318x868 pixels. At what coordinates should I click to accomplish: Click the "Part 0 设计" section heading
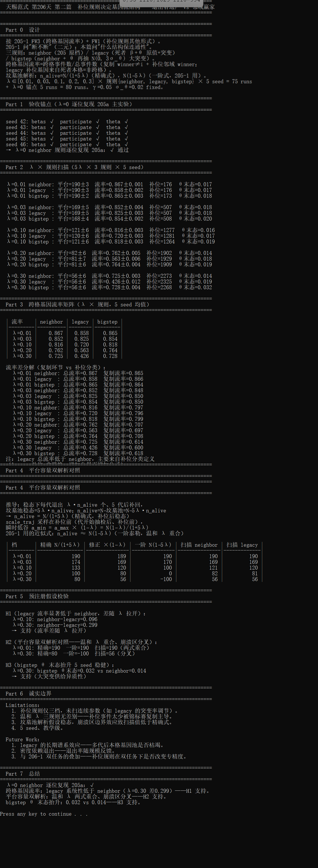pos(23,30)
